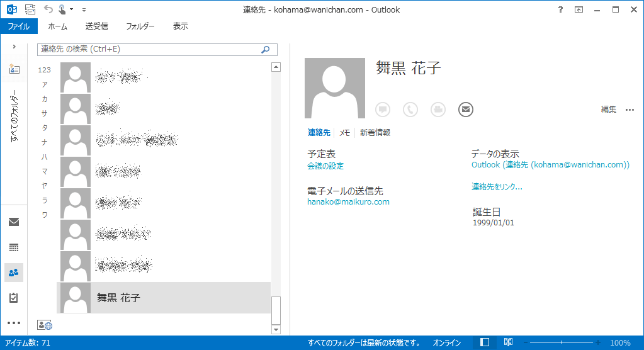Jump to ア in the contact index
The width and height of the screenshot is (644, 350).
(x=44, y=84)
